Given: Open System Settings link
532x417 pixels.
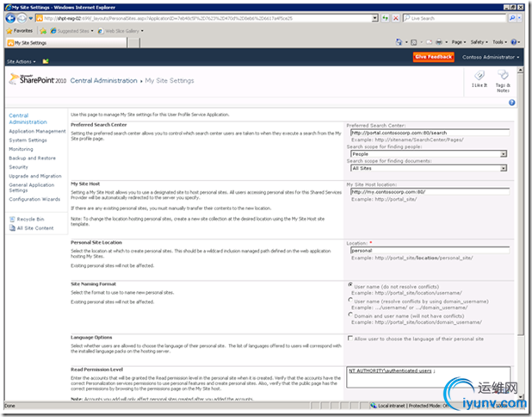Looking at the screenshot, I should 28,140.
